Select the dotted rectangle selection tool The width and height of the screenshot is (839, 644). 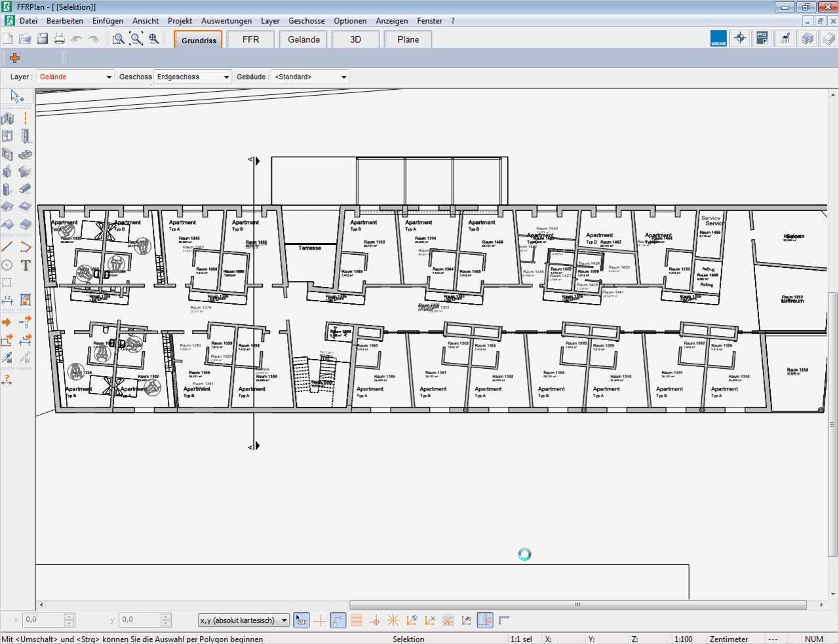(7, 283)
